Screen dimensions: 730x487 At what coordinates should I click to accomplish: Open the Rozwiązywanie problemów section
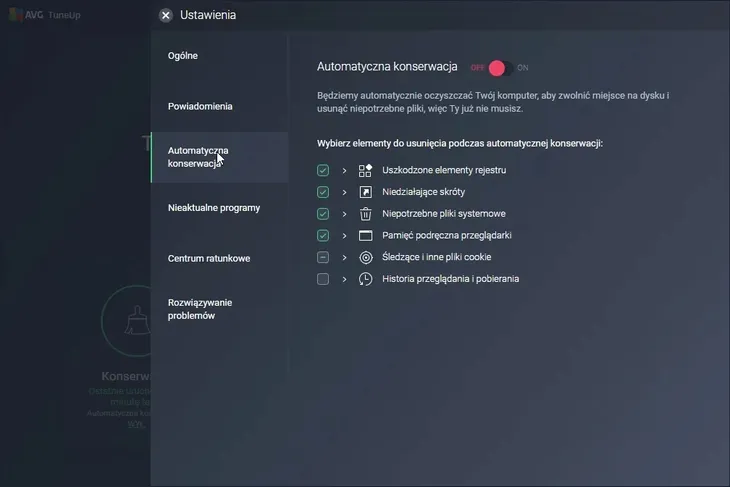(x=200, y=309)
